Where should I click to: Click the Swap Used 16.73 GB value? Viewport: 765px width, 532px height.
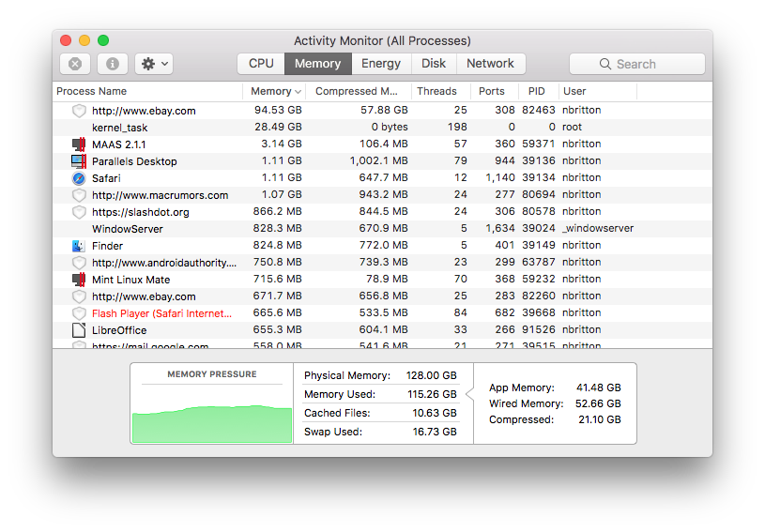435,432
